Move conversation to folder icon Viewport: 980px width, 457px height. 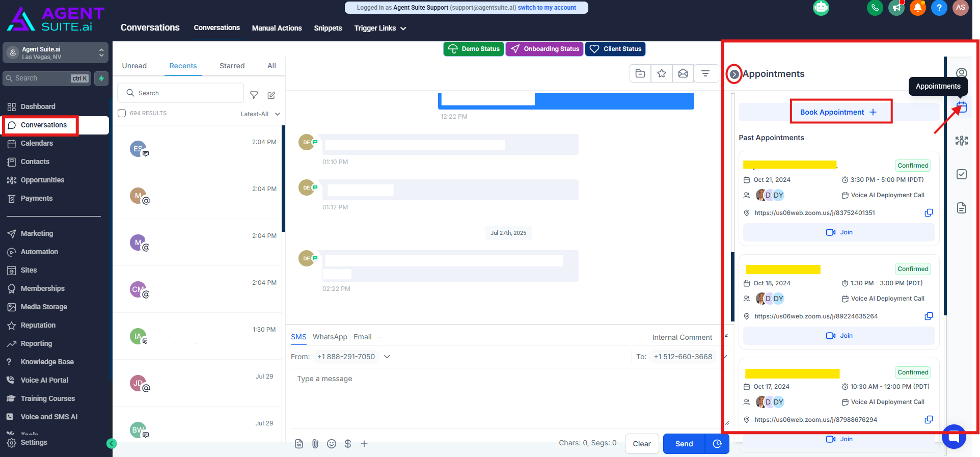pos(640,74)
